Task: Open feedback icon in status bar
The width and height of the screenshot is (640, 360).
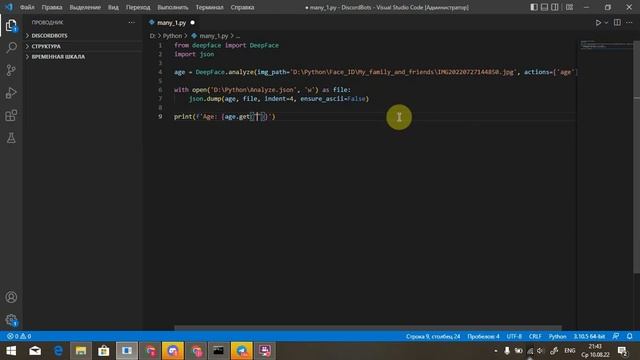Action: [x=616, y=336]
